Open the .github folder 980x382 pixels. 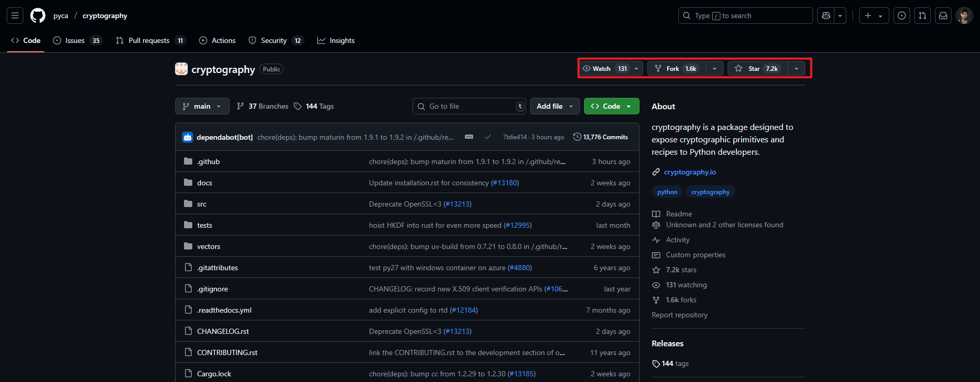(x=208, y=161)
